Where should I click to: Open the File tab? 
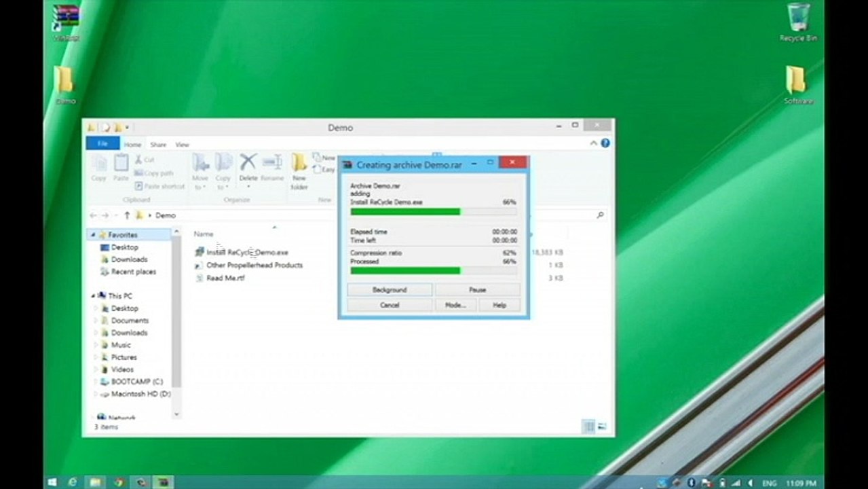click(102, 143)
